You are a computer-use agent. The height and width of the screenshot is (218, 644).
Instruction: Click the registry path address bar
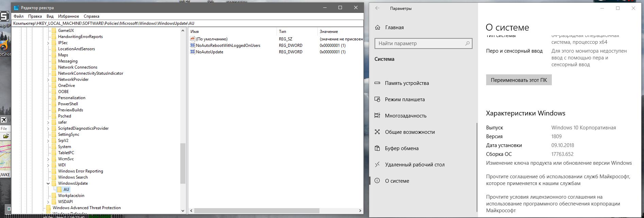[187, 23]
